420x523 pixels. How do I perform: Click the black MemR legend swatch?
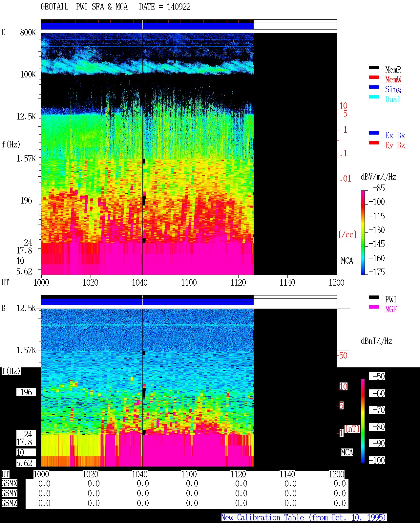point(374,67)
